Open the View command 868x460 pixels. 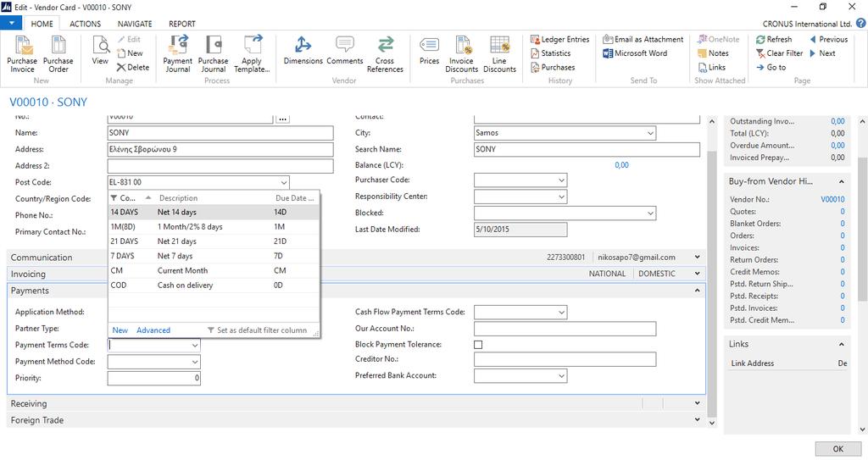point(100,50)
